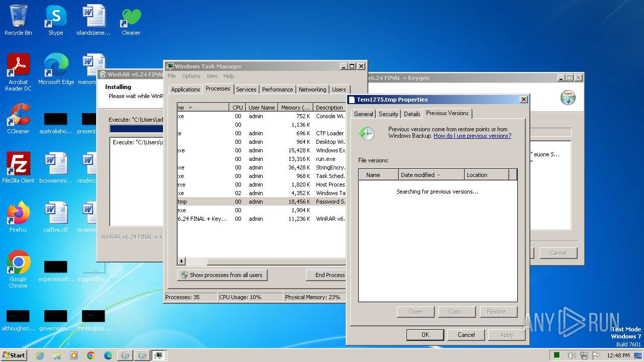The image size is (644, 362).
Task: Click the Start button
Action: point(14,355)
